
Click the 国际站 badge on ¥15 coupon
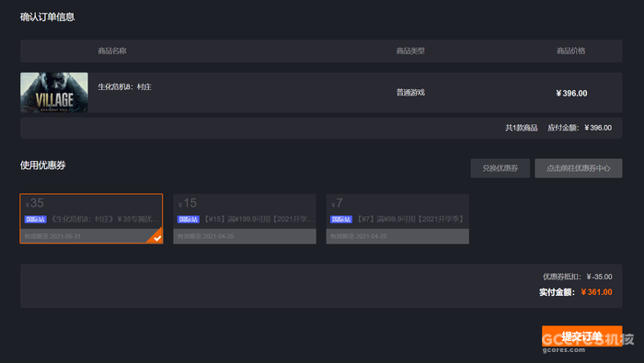pyautogui.click(x=188, y=220)
